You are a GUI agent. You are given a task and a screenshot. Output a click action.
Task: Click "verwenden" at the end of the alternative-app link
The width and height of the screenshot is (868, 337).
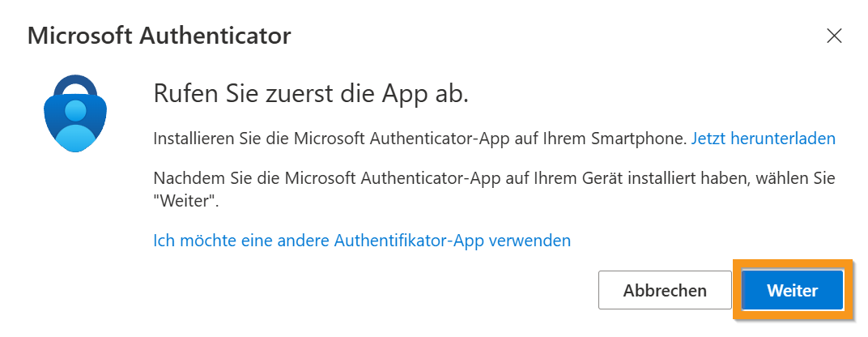(x=534, y=240)
